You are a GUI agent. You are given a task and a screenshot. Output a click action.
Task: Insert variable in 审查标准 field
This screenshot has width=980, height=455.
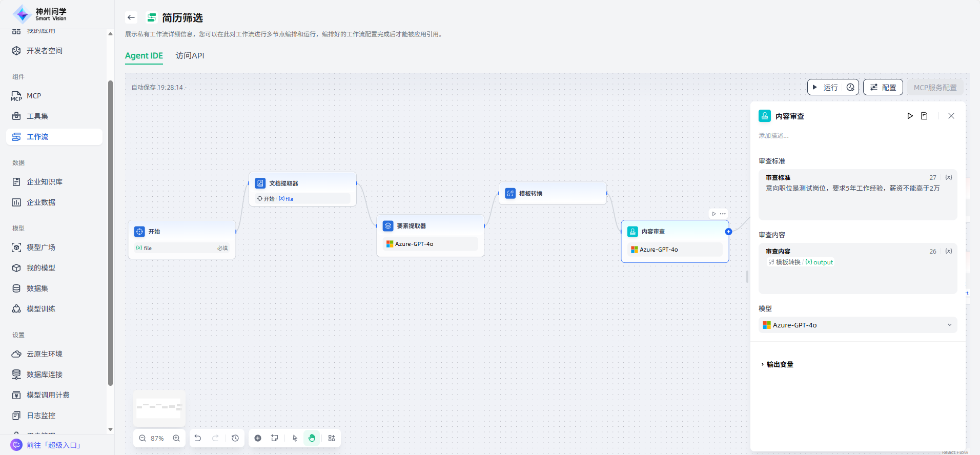click(949, 177)
